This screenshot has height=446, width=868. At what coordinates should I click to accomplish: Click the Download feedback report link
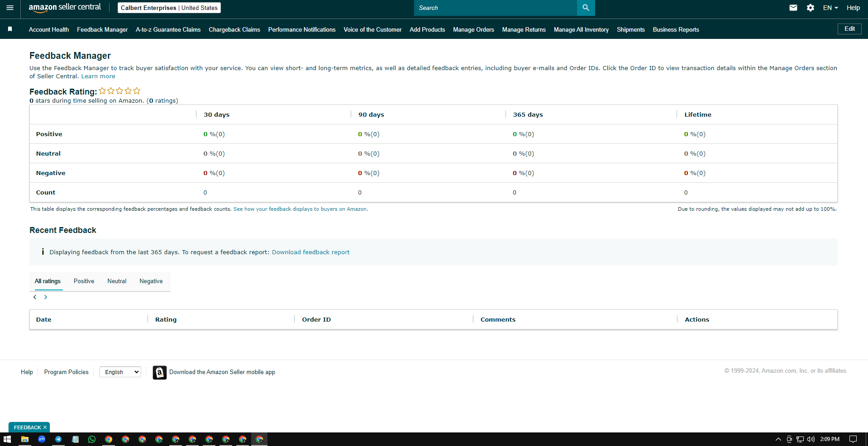(x=310, y=252)
